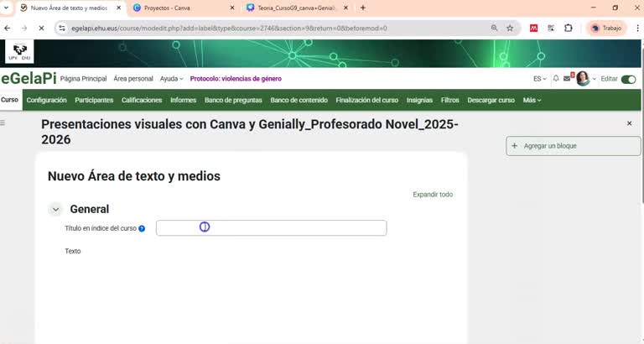The image size is (644, 344).
Task: Bookmark this page with the star icon
Action: click(509, 28)
